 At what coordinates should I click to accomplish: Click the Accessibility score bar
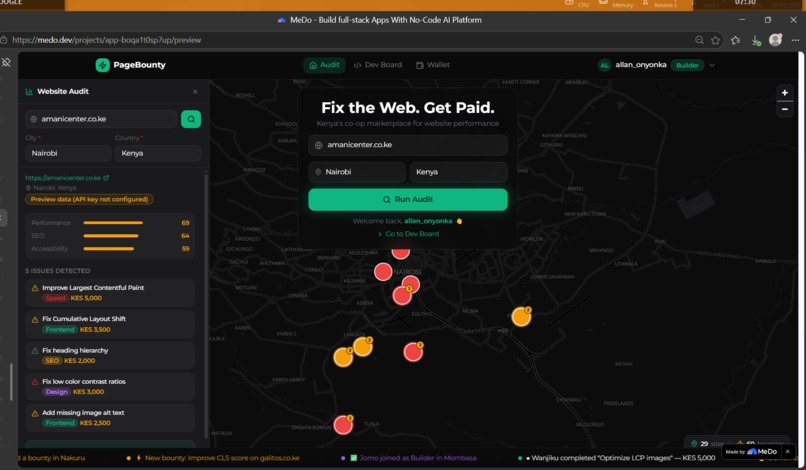(108, 248)
